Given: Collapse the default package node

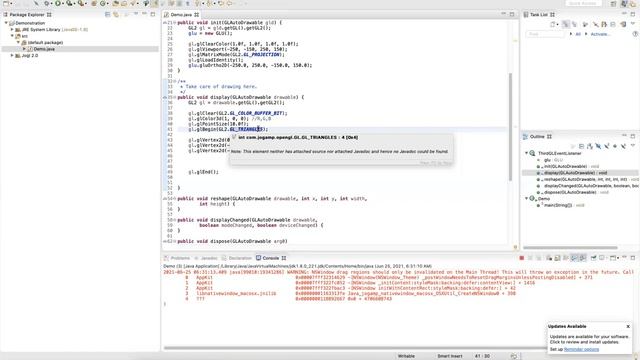Looking at the screenshot, I should [18, 42].
